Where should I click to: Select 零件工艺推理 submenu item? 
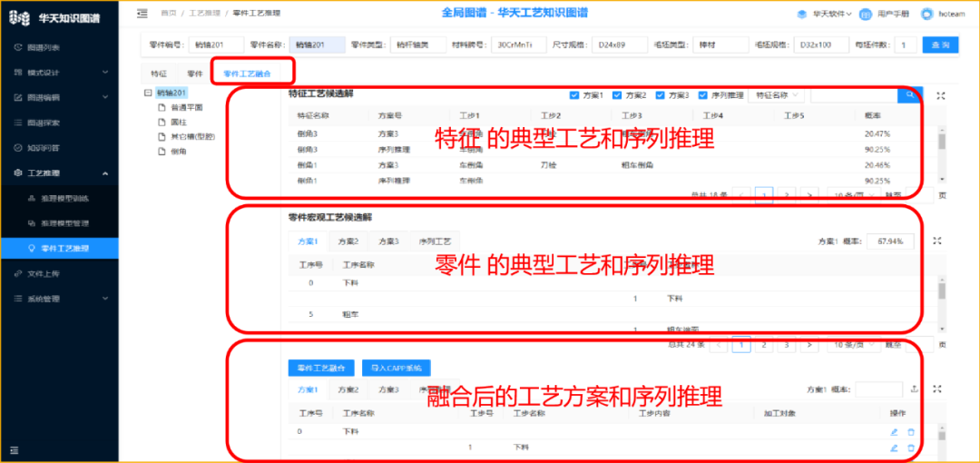point(59,249)
